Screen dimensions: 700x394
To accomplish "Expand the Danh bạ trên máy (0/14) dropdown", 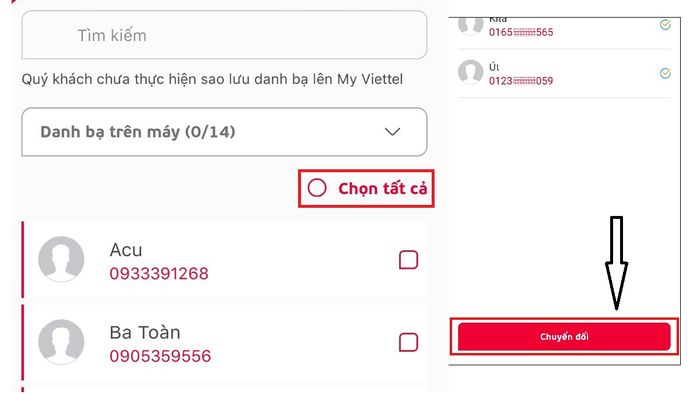I will (x=224, y=132).
